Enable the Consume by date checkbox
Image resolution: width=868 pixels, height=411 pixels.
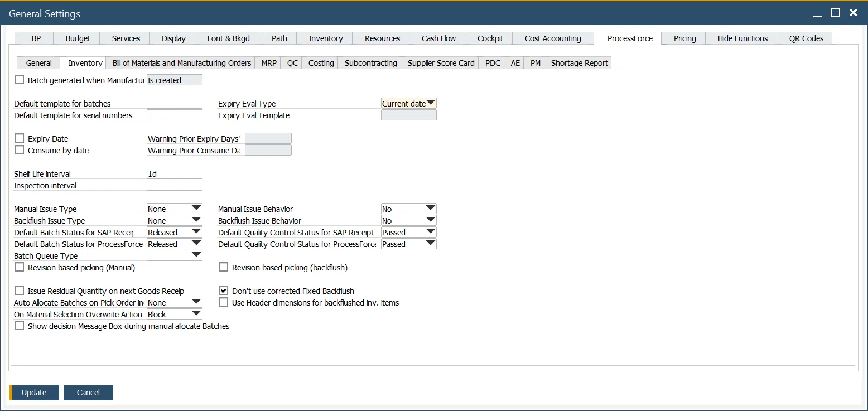(20, 150)
